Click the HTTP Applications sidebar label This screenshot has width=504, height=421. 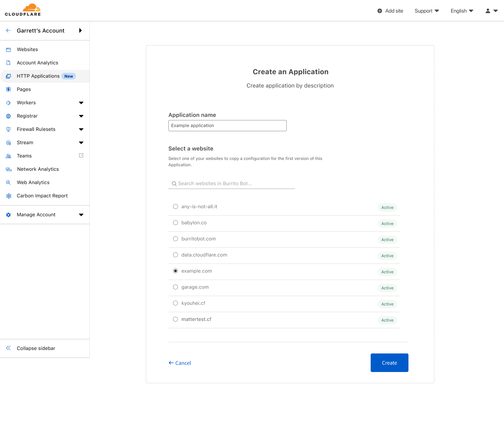pos(38,76)
